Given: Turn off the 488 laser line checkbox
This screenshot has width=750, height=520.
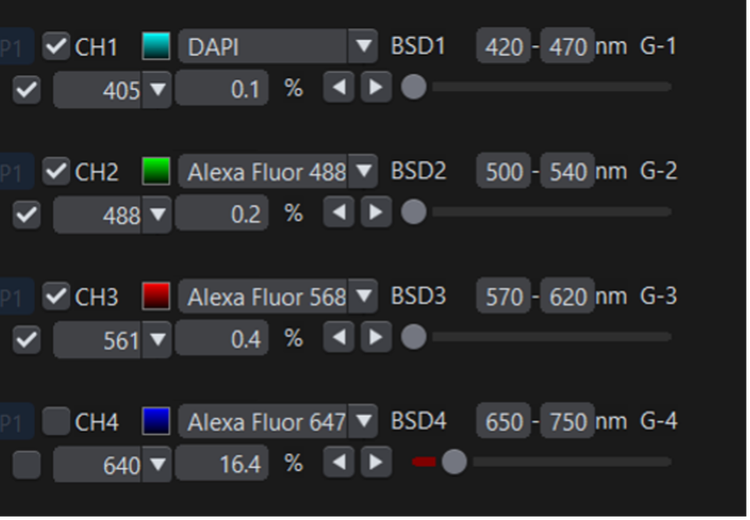Looking at the screenshot, I should tap(27, 214).
